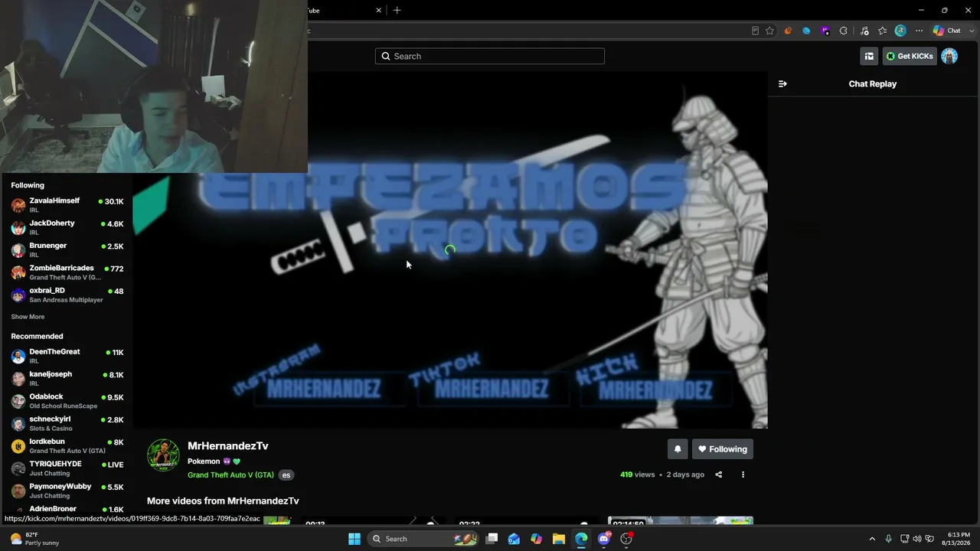The image size is (980, 551).
Task: Select ZombieBarricades from Following list
Action: click(67, 272)
